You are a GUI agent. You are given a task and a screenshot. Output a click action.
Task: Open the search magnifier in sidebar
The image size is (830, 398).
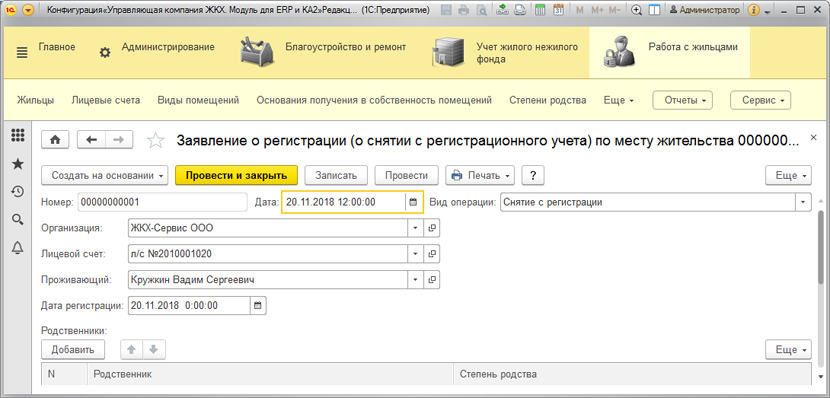[x=17, y=219]
